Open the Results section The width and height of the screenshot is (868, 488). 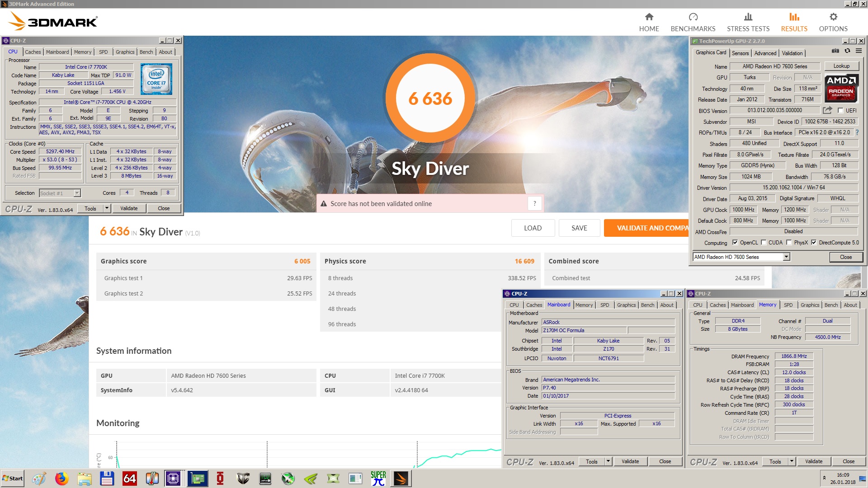pos(794,22)
